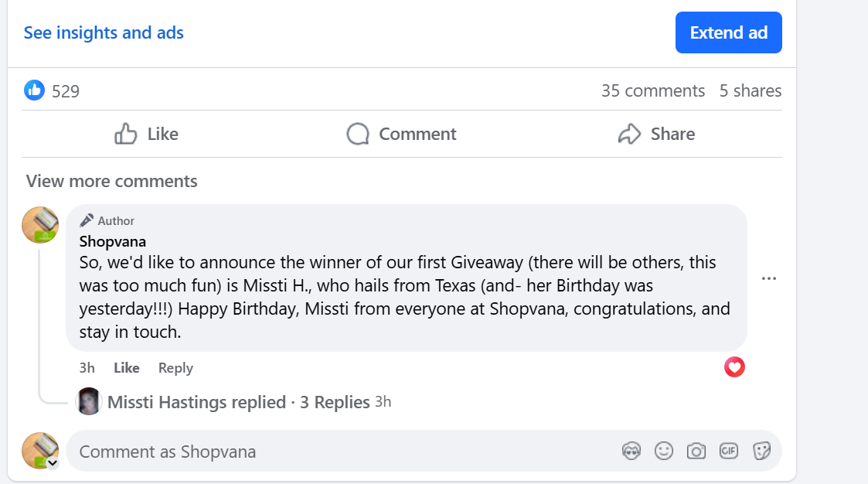The image size is (868, 484).
Task: Open See insights and ads link
Action: click(104, 32)
